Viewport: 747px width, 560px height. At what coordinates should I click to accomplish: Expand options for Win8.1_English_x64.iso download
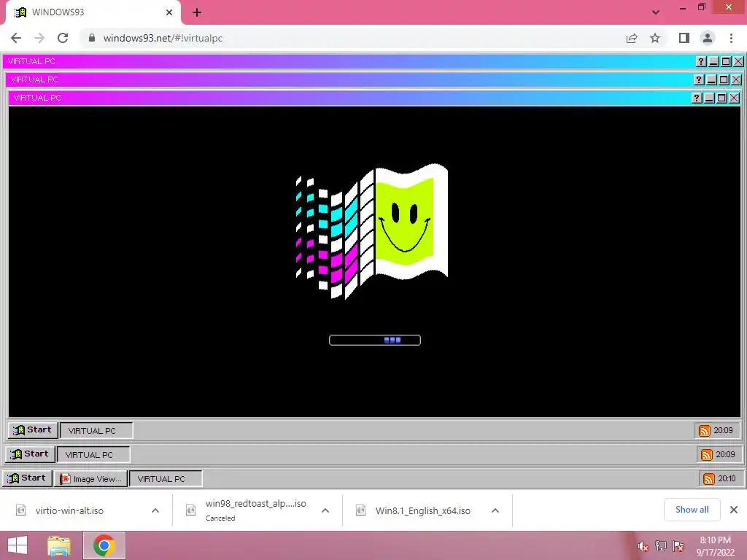point(495,510)
